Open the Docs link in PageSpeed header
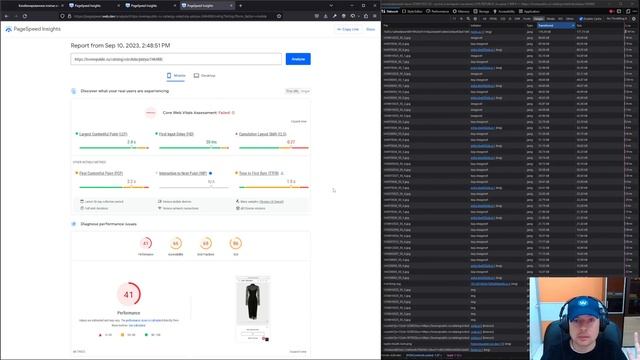The image size is (640, 360). coord(371,29)
